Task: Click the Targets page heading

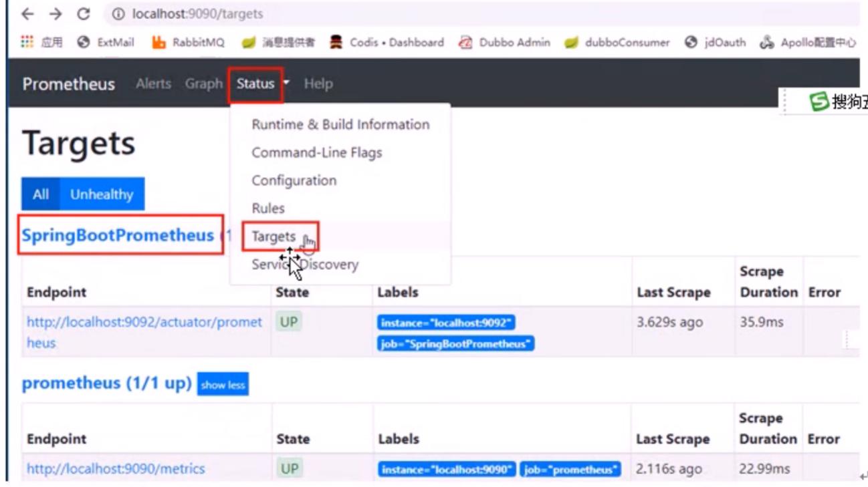Action: [79, 144]
